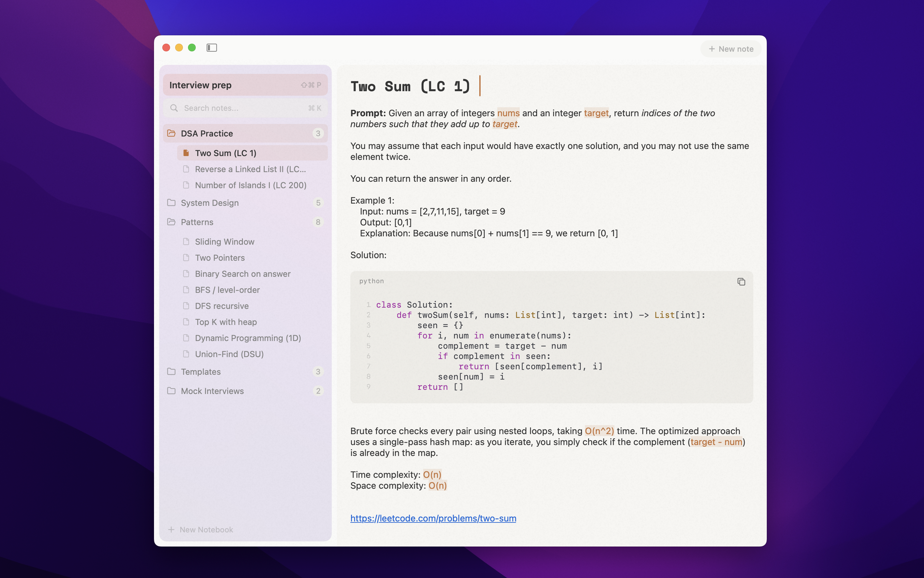Click the Templates folder icon

point(171,371)
